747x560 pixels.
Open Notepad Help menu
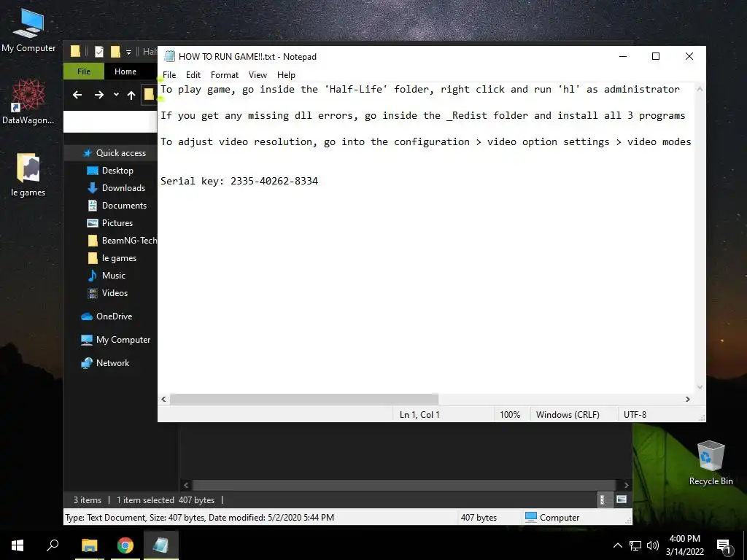(x=286, y=75)
